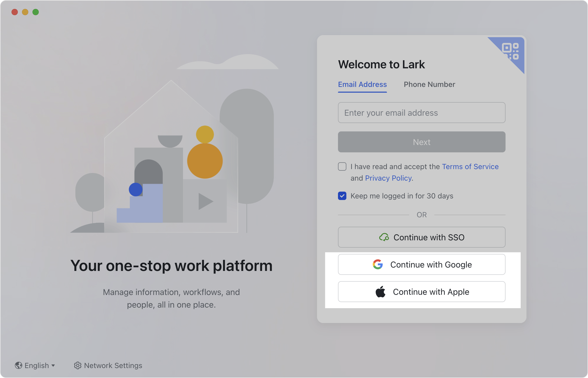588x378 pixels.
Task: Open the Terms of Service link
Action: (x=470, y=166)
